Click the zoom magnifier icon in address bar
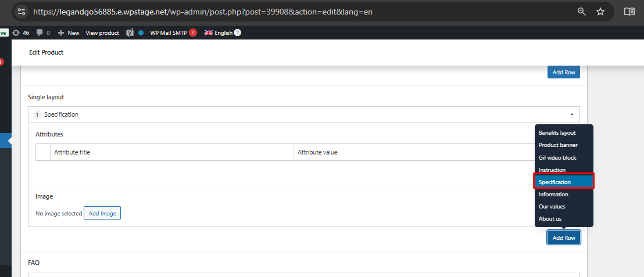Image resolution: width=644 pixels, height=277 pixels. (x=581, y=12)
